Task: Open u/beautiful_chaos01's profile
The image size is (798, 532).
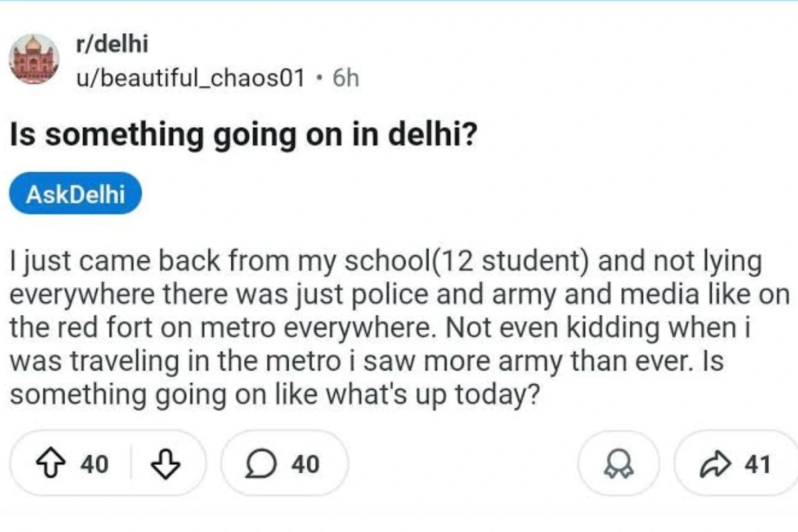Action: point(190,78)
